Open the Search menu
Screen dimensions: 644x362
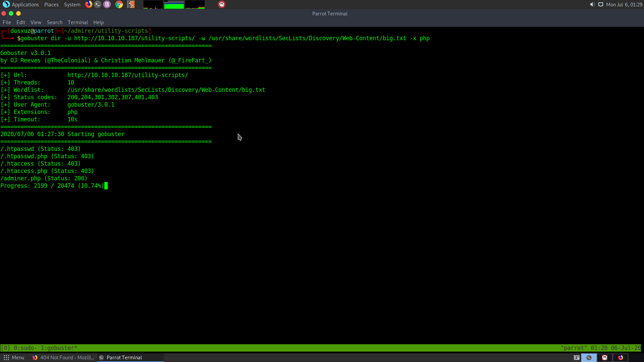pos(54,22)
